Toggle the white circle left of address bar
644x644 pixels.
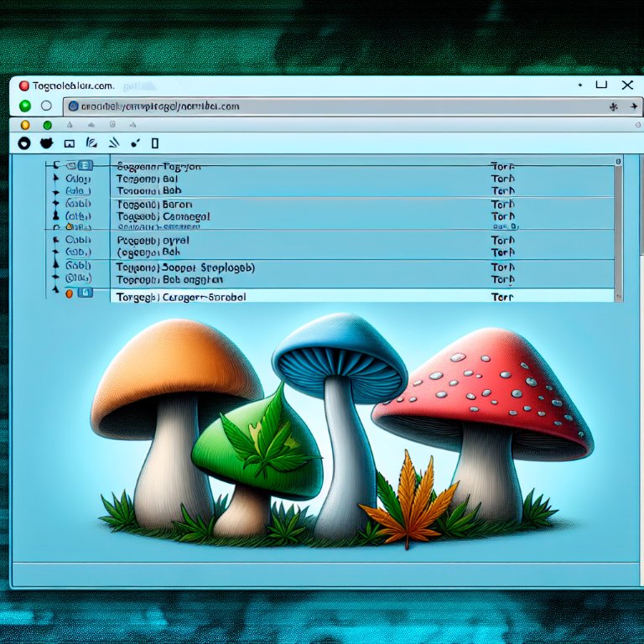[x=46, y=106]
